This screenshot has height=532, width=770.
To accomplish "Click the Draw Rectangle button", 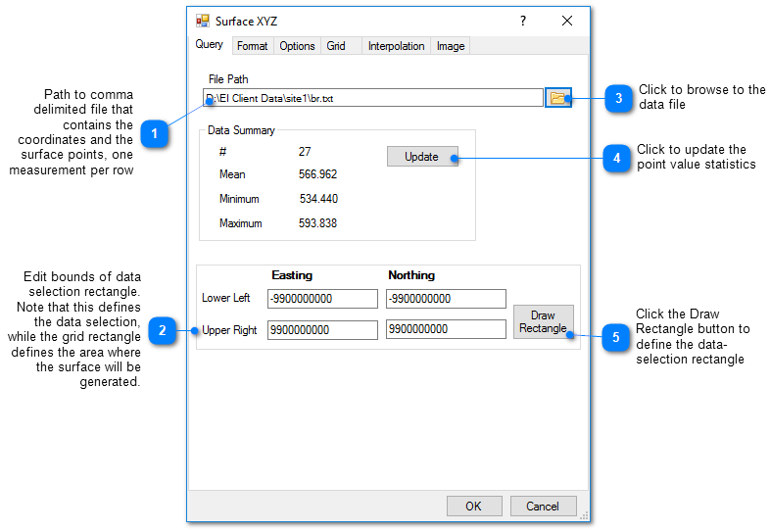I will [x=543, y=321].
